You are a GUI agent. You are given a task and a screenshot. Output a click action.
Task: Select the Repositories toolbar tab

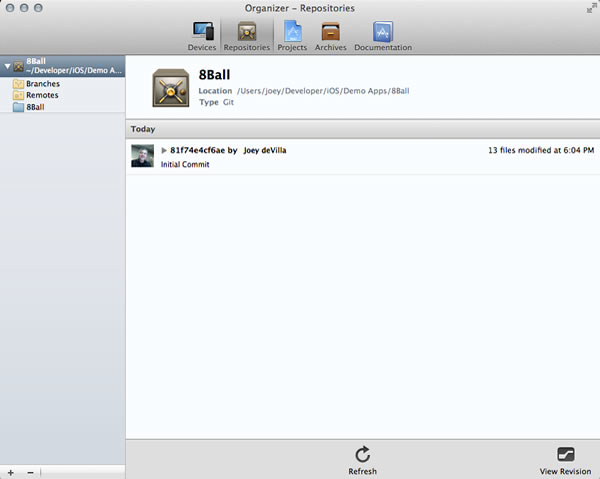(247, 36)
